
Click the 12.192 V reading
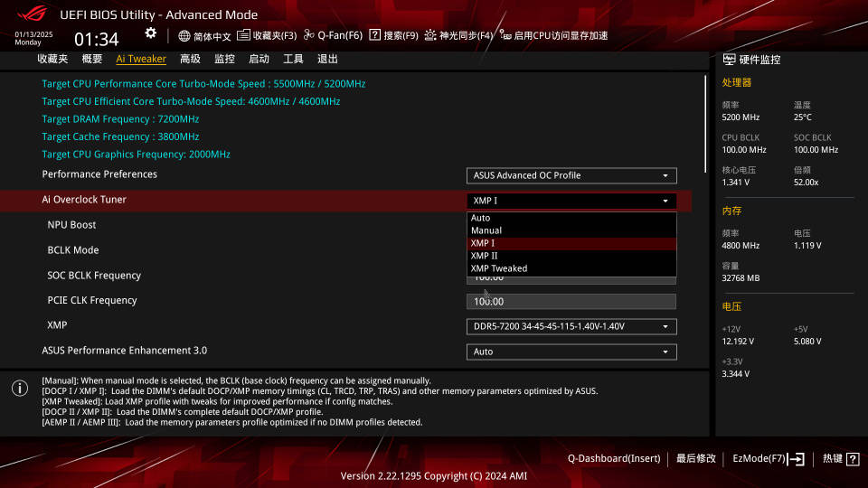(x=738, y=342)
